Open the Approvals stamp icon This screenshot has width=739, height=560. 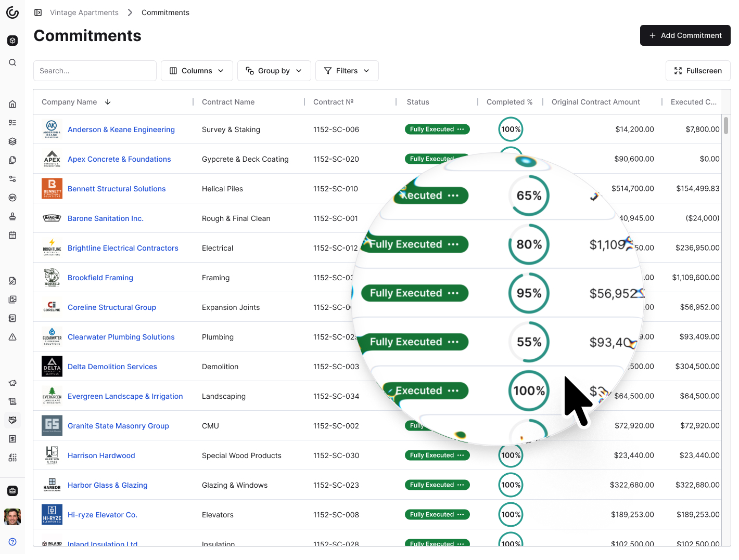click(x=12, y=216)
